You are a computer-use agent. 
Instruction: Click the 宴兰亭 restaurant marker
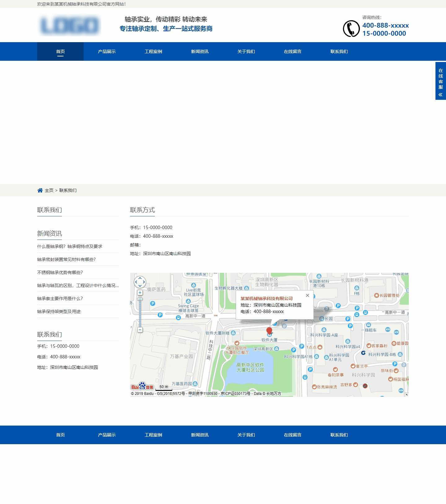coord(353,366)
